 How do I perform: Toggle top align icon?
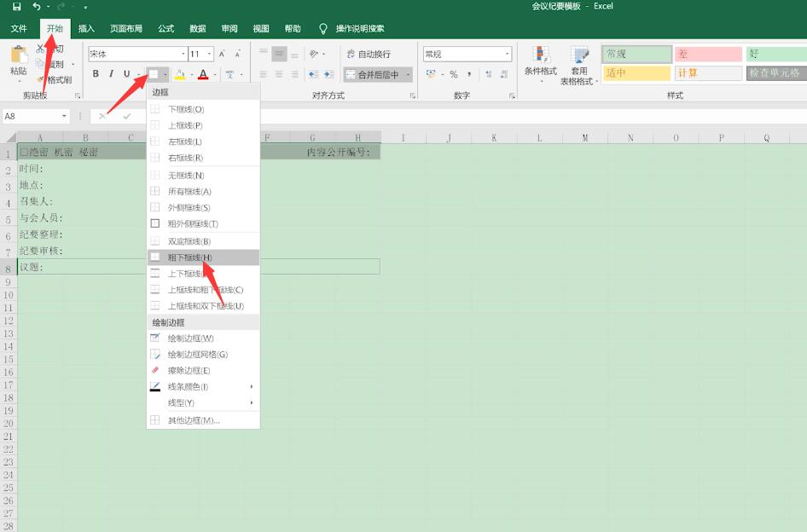pyautogui.click(x=264, y=54)
